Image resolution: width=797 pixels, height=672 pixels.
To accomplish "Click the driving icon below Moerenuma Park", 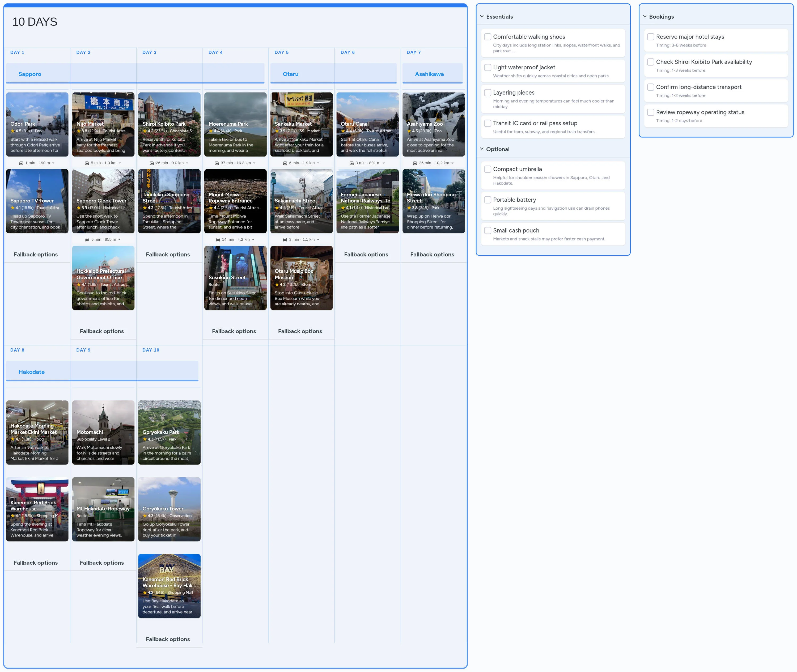I will coord(217,163).
